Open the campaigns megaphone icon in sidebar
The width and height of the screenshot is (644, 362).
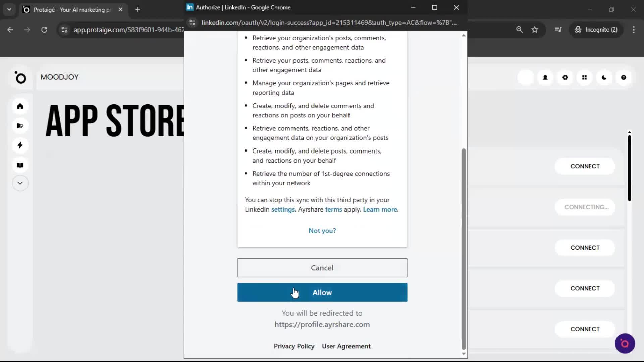20,126
